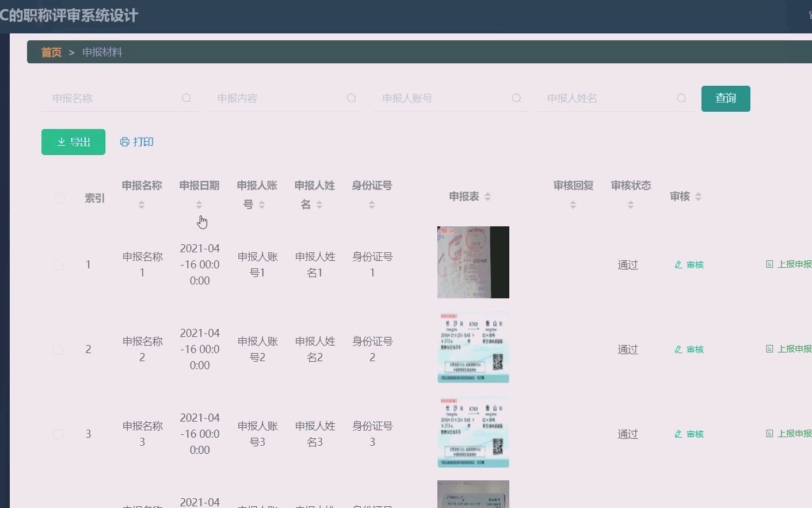Click row 1's 2021-04-16 date cell

pyautogui.click(x=200, y=265)
